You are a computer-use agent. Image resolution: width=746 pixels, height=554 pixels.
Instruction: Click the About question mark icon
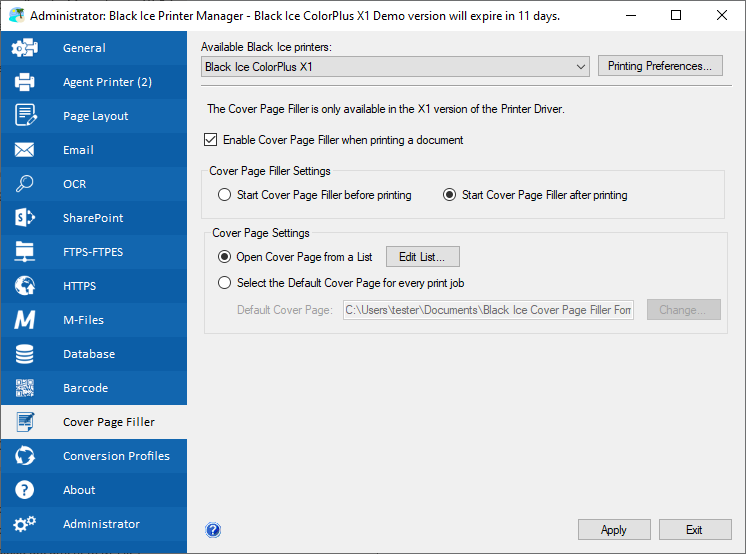point(24,490)
